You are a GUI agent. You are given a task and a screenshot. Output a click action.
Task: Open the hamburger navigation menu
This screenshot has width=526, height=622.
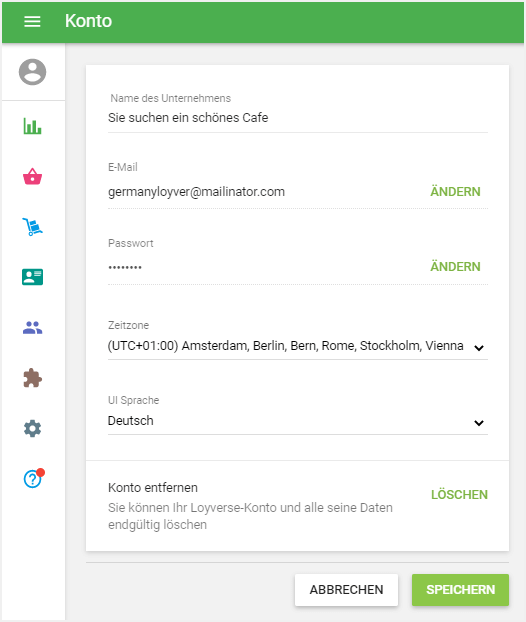tap(32, 21)
